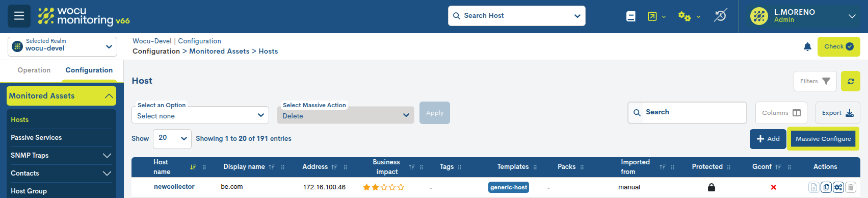
Task: Open the notifications bell
Action: click(807, 47)
